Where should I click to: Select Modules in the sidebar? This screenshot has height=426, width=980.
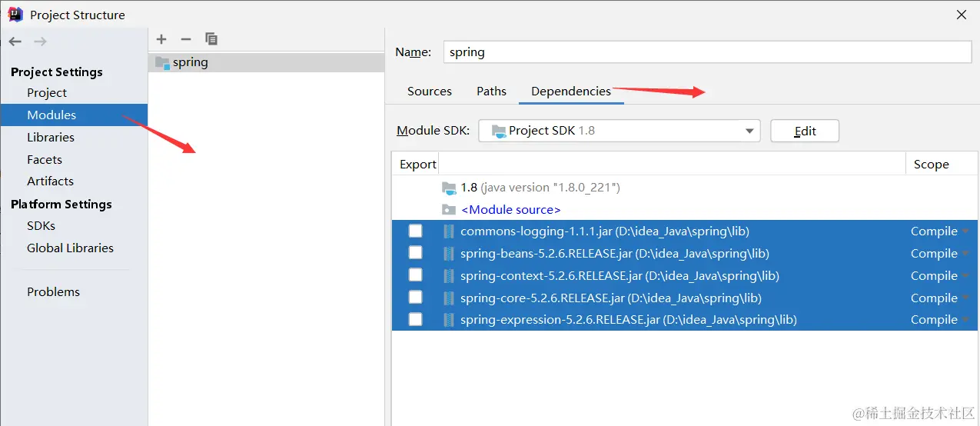pos(51,115)
